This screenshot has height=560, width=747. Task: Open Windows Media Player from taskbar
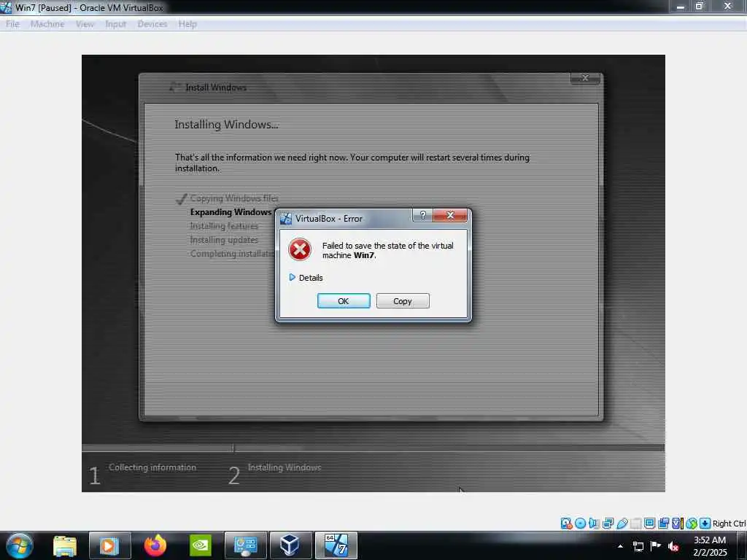109,545
